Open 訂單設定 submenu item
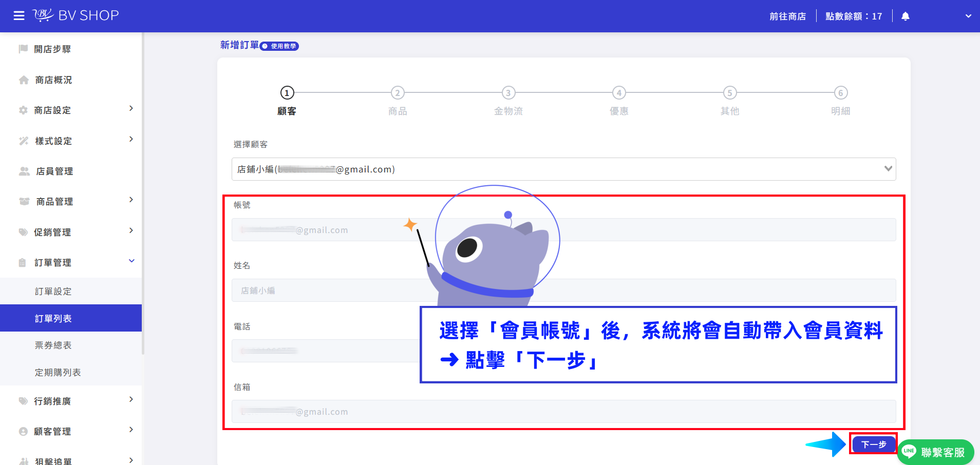 click(x=71, y=292)
